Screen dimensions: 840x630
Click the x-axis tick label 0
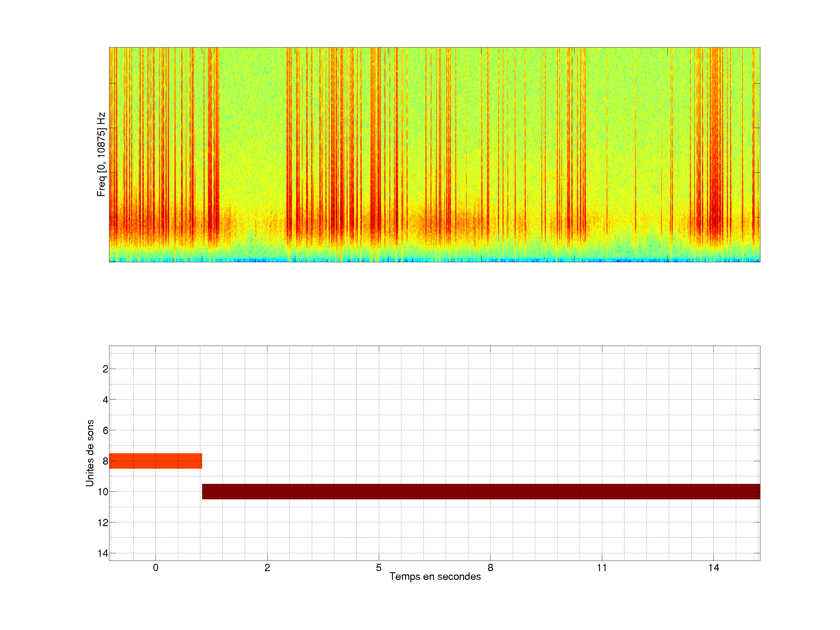(x=155, y=568)
